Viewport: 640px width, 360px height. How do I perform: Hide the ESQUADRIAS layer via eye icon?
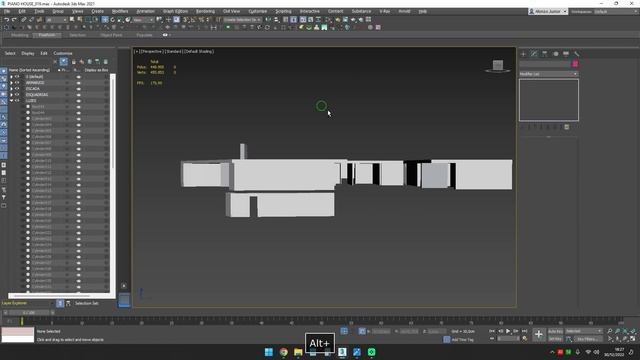pos(17,94)
